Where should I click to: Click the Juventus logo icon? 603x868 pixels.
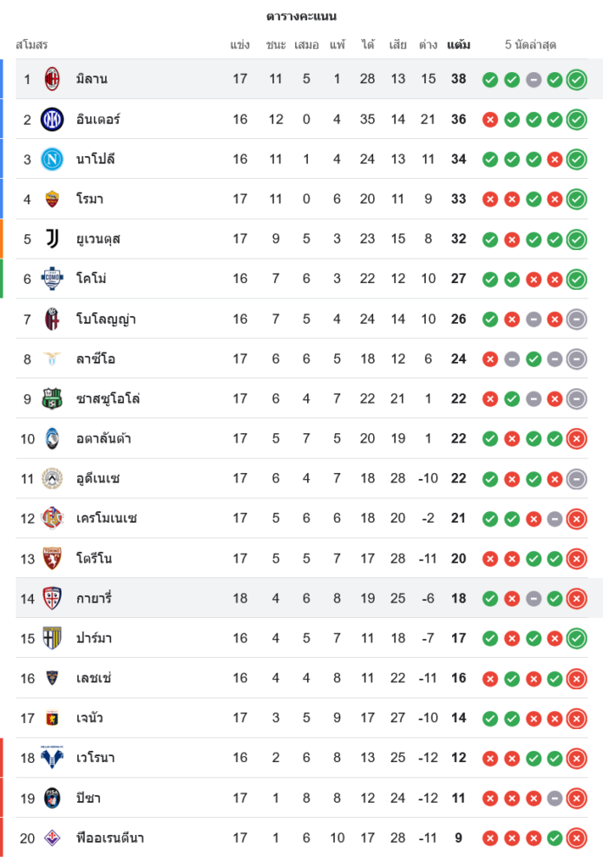[x=52, y=239]
